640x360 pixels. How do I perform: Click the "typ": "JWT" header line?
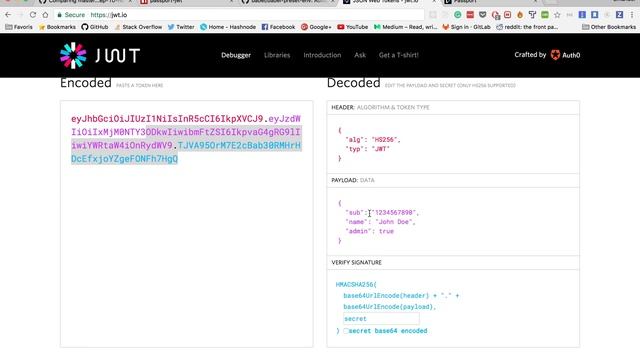tap(367, 149)
